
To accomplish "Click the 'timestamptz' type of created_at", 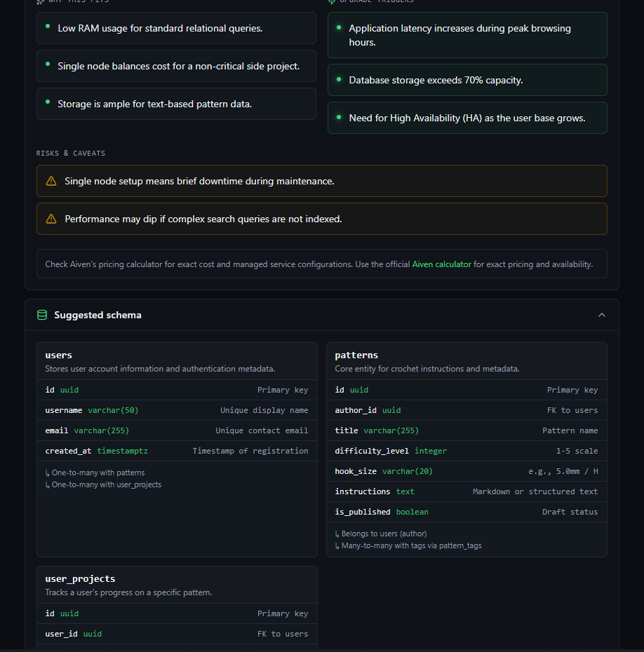I will click(x=122, y=451).
